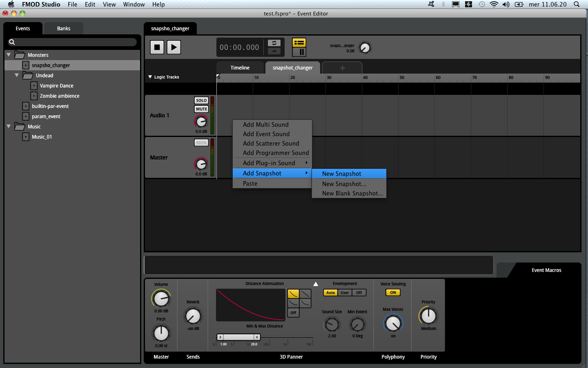This screenshot has height=368, width=588.
Task: Select the snapsho_changer event icon
Action: [26, 65]
